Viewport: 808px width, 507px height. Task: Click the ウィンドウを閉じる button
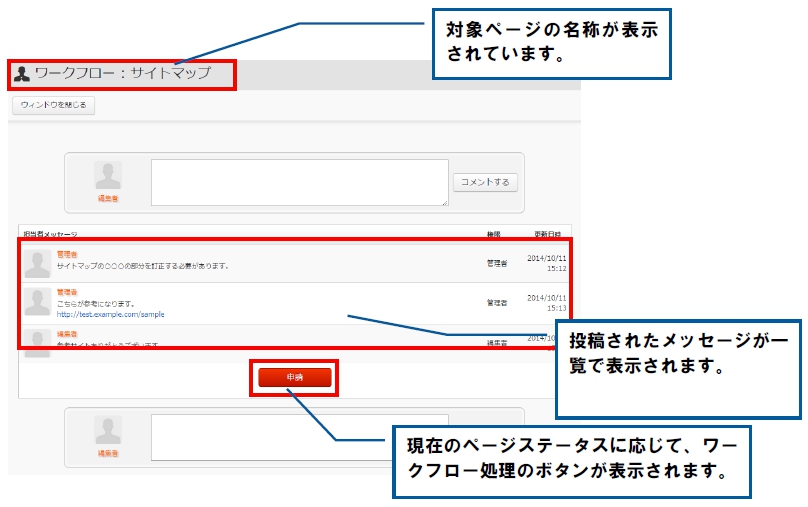[x=54, y=105]
